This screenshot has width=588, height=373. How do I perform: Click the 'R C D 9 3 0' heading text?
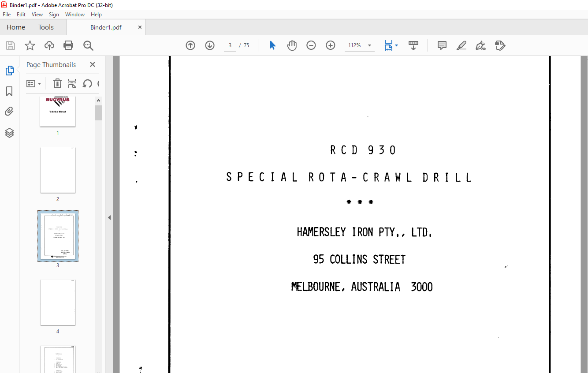coord(363,150)
